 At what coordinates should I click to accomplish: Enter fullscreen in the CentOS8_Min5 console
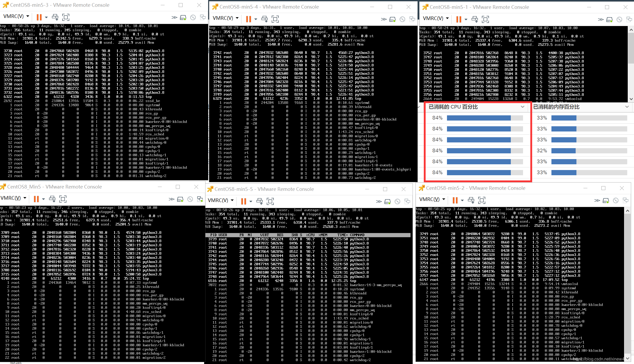(x=63, y=199)
